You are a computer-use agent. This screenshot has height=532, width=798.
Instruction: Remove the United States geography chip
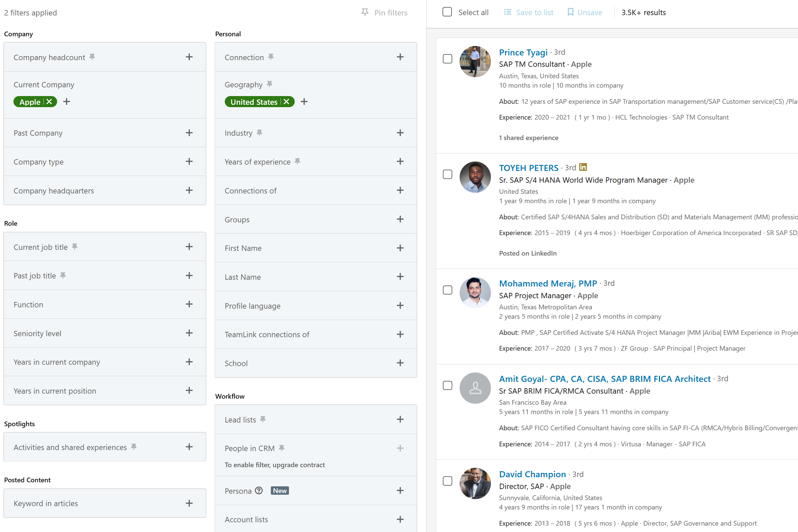(287, 101)
